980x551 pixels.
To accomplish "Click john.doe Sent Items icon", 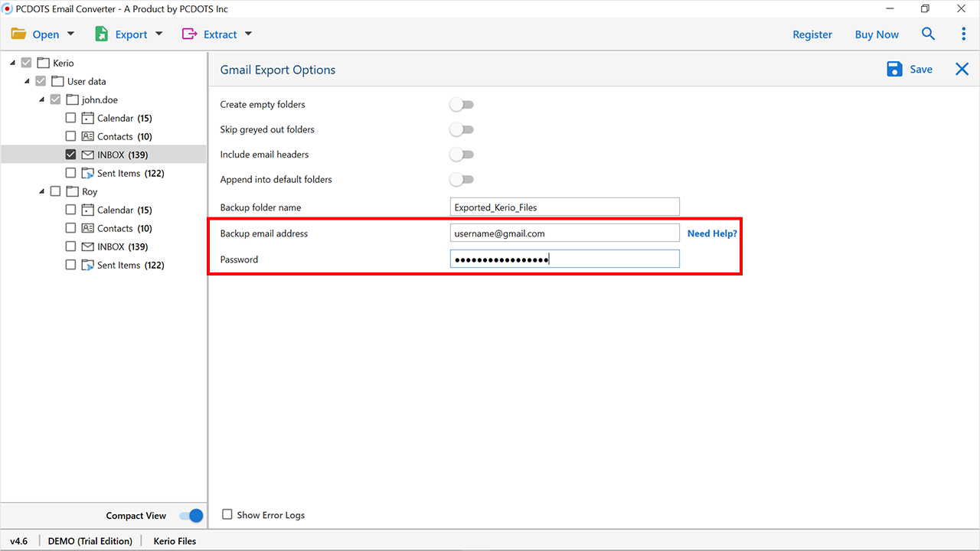I will click(x=88, y=173).
